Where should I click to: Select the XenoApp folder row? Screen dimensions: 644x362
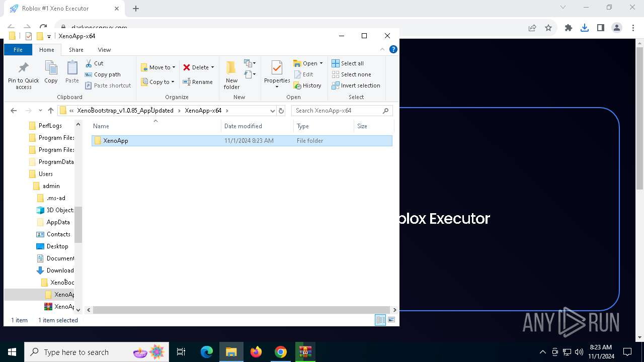pos(242,141)
